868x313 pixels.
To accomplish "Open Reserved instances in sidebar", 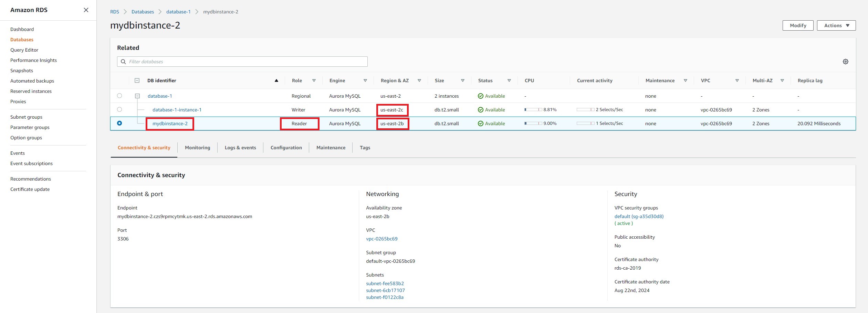I will (31, 91).
